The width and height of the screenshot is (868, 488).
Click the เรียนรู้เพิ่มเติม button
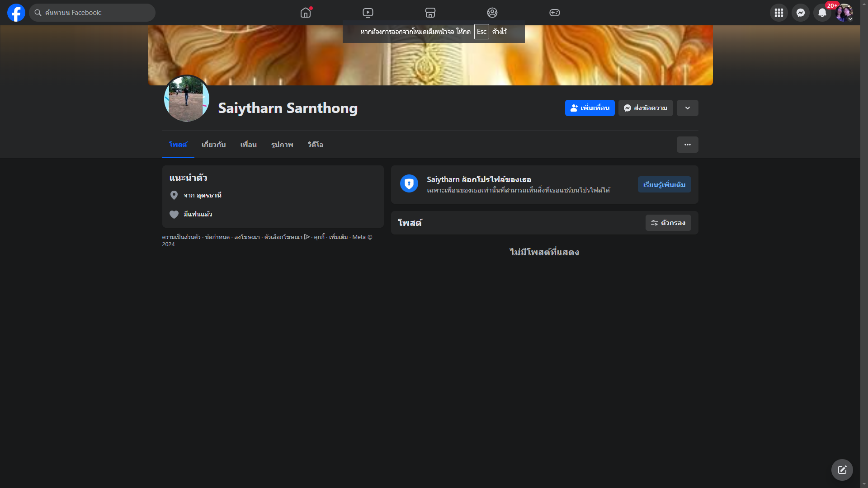point(664,184)
